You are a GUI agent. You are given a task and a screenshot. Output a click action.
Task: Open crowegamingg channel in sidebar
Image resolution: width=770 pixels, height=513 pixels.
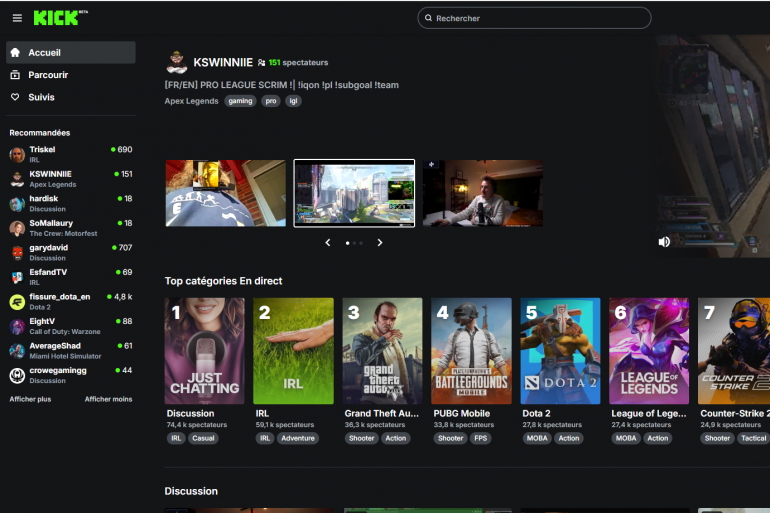pos(57,370)
